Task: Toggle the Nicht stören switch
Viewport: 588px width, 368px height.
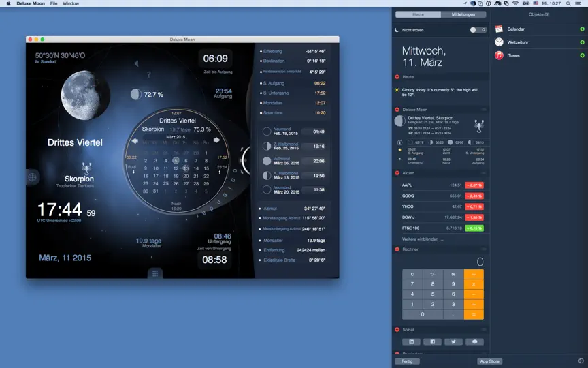Action: click(478, 30)
